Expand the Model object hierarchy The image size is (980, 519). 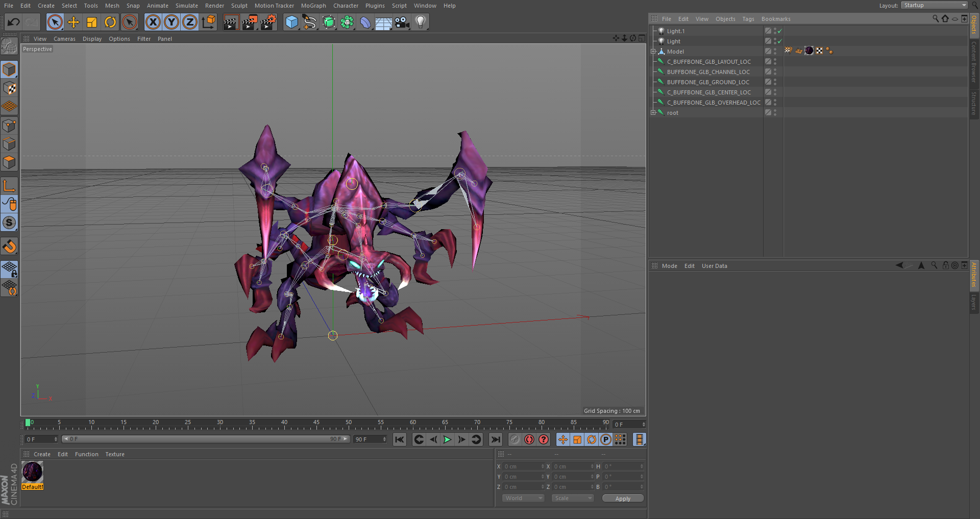click(653, 52)
